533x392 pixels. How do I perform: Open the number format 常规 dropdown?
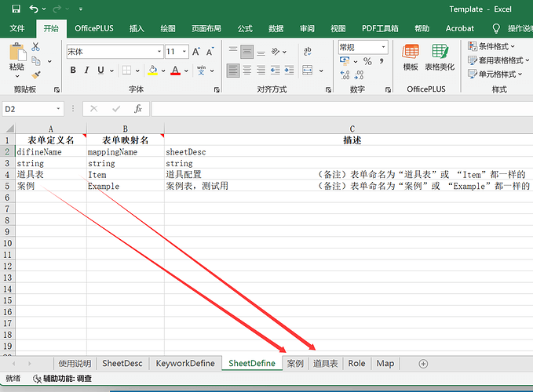coord(383,47)
